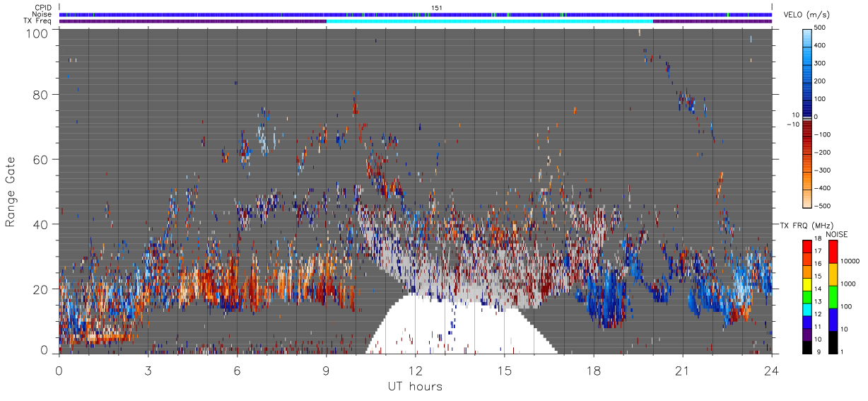Click x-axis tick label 21
Screen dimensions: 868x401
[683, 371]
